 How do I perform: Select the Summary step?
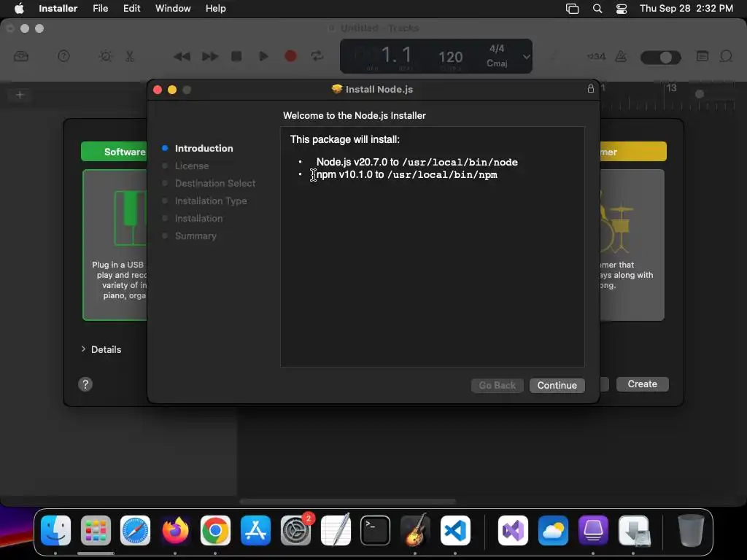[x=196, y=236]
